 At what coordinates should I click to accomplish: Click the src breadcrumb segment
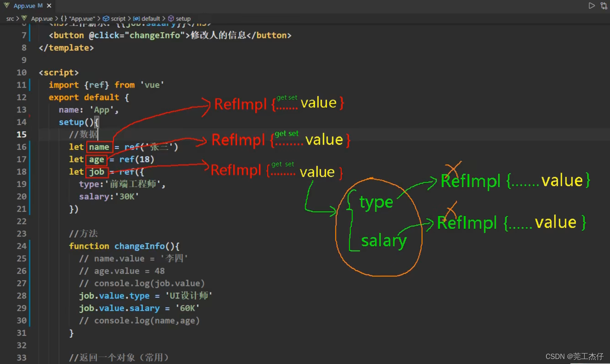(10, 18)
